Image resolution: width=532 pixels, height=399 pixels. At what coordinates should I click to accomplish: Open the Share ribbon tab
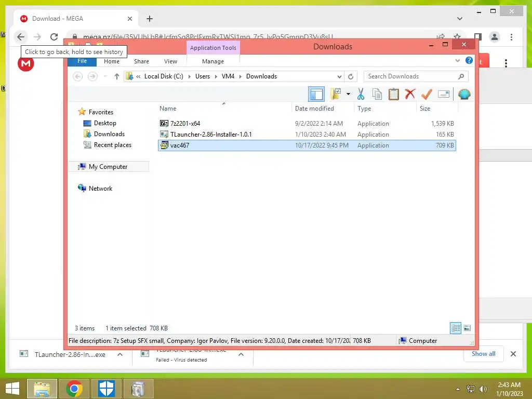(x=141, y=61)
